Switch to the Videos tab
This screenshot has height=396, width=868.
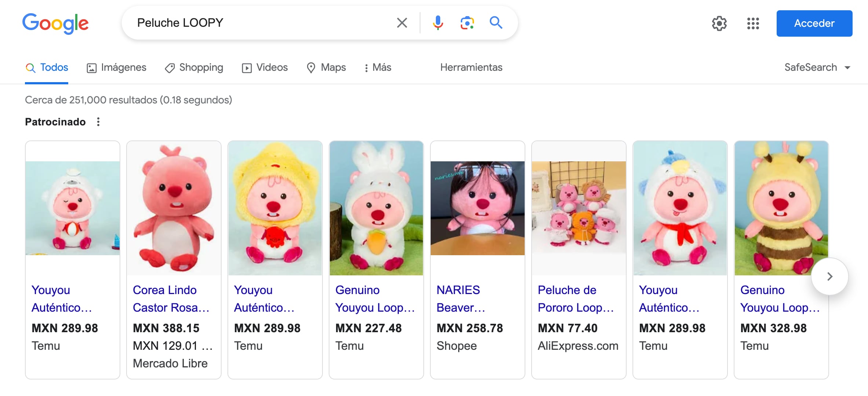point(265,67)
